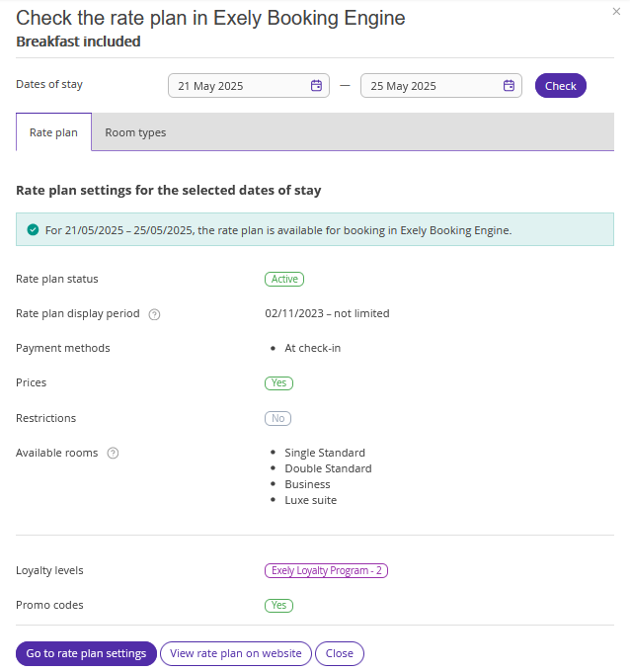Show help for Rate plan display period
Viewport: 630px width, 672px height.
click(x=154, y=314)
